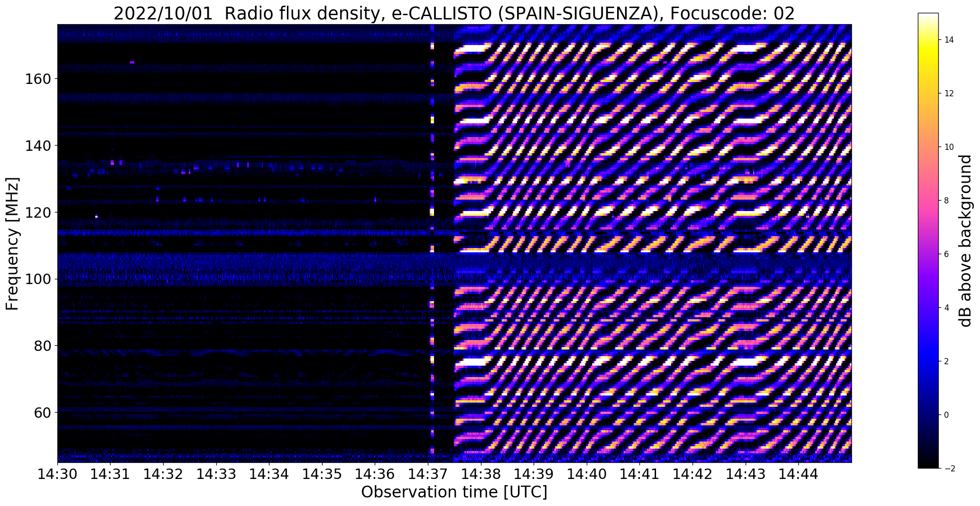The image size is (980, 506).
Task: Select the 14:43 time tick label
Action: tap(746, 474)
